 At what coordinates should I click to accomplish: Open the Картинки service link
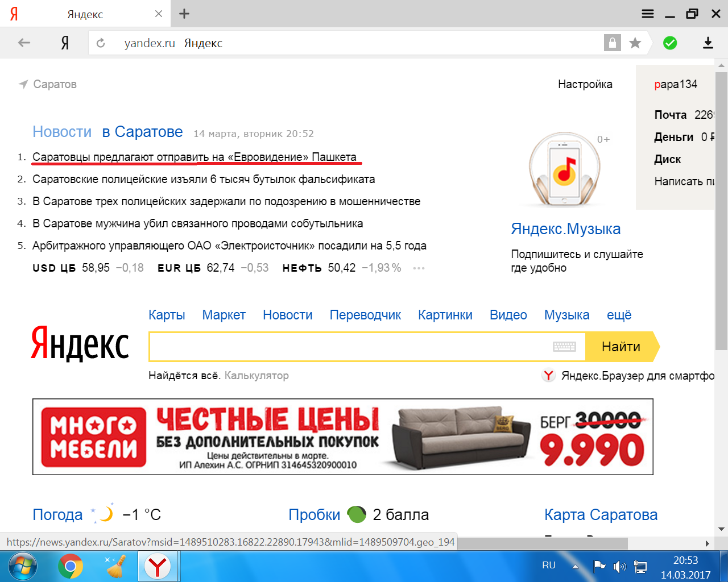(x=445, y=315)
